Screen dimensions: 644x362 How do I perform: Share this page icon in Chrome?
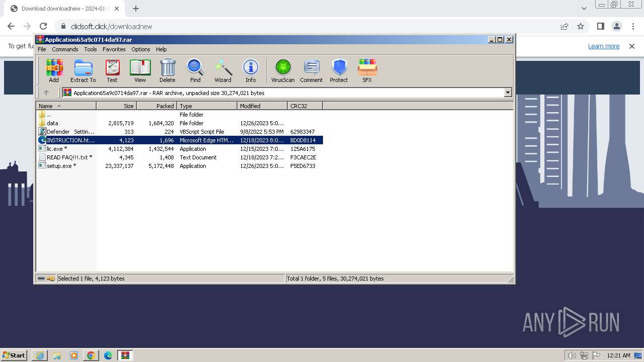click(565, 26)
